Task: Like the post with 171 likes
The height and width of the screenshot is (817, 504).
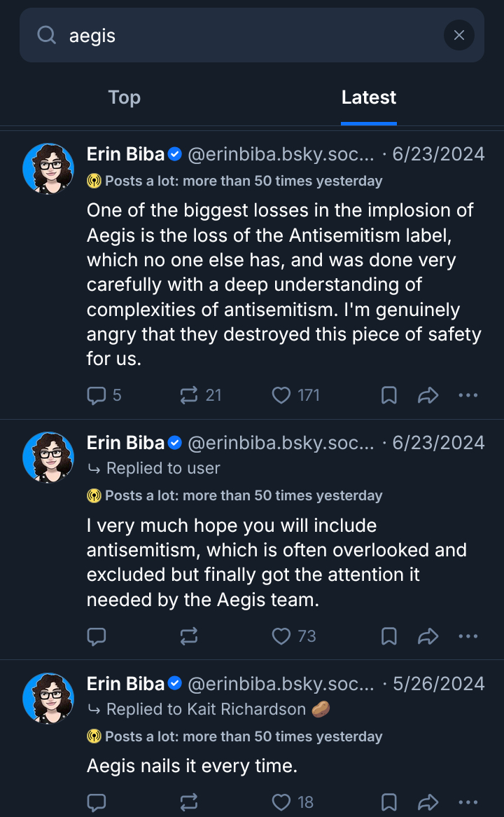Action: pyautogui.click(x=281, y=395)
